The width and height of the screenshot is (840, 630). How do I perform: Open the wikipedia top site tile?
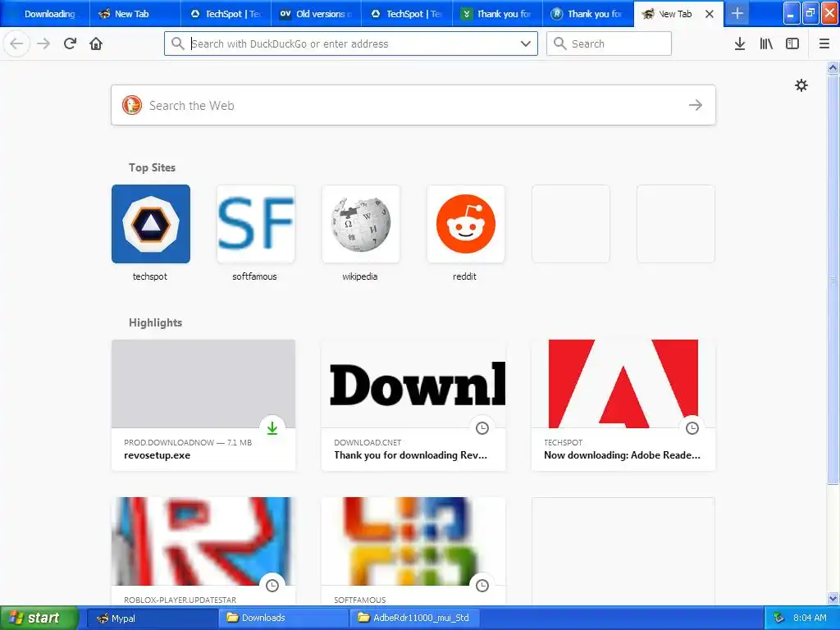pos(361,224)
